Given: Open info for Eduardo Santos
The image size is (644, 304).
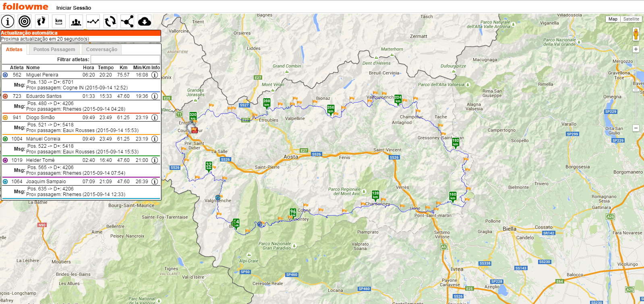Looking at the screenshot, I should pos(154,96).
